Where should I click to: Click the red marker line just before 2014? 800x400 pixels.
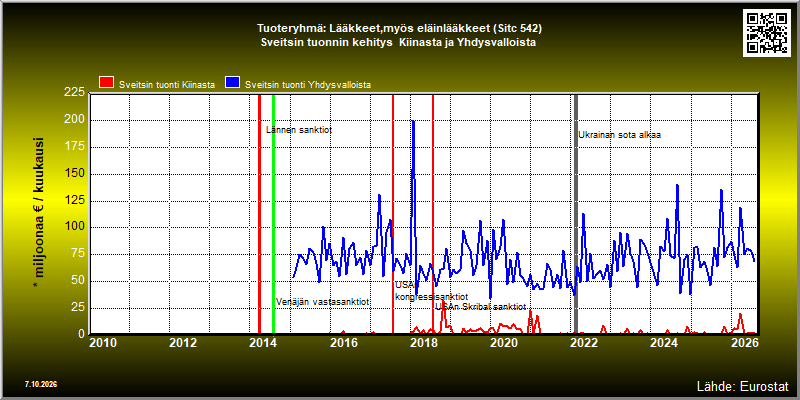tap(259, 214)
